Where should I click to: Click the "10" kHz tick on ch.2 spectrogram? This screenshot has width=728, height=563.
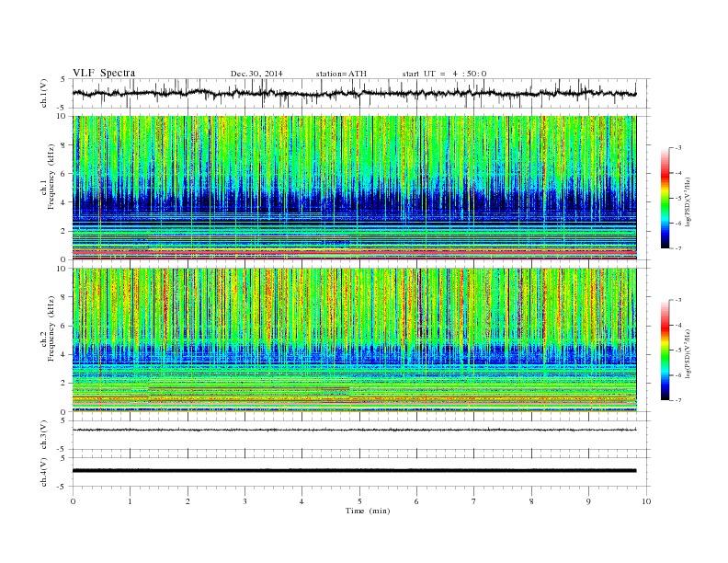coord(63,268)
